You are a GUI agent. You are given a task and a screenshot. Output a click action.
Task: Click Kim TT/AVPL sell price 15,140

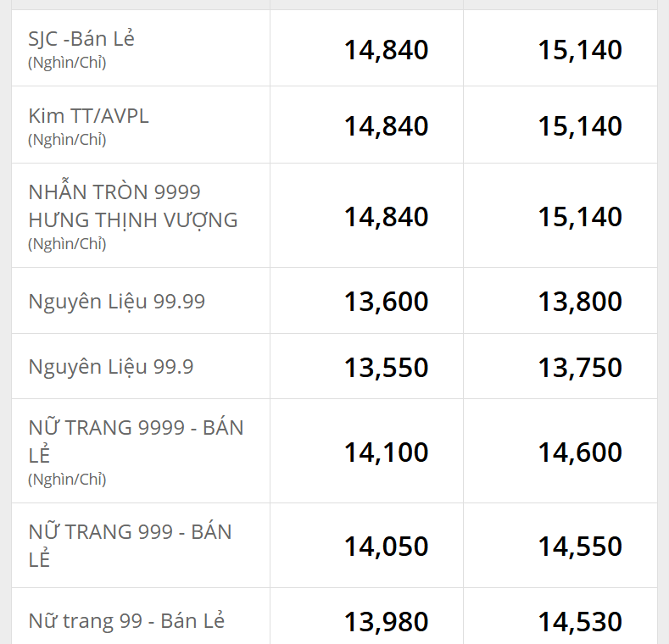coord(580,126)
